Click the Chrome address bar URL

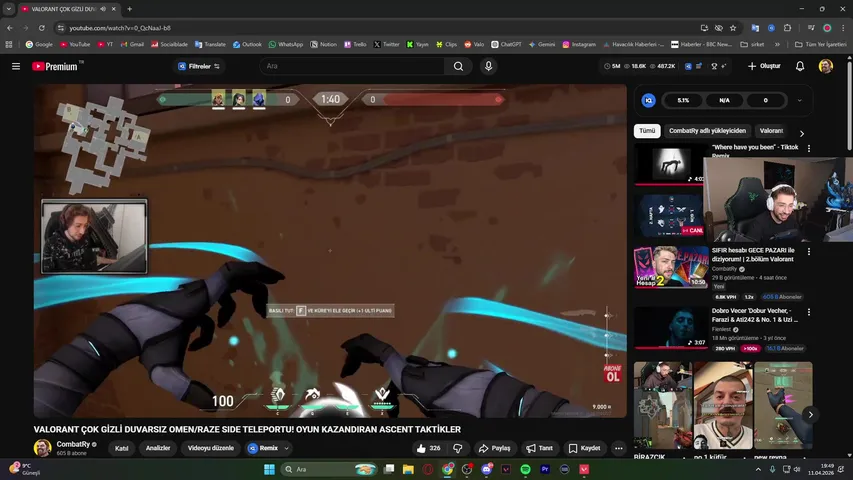click(x=120, y=28)
